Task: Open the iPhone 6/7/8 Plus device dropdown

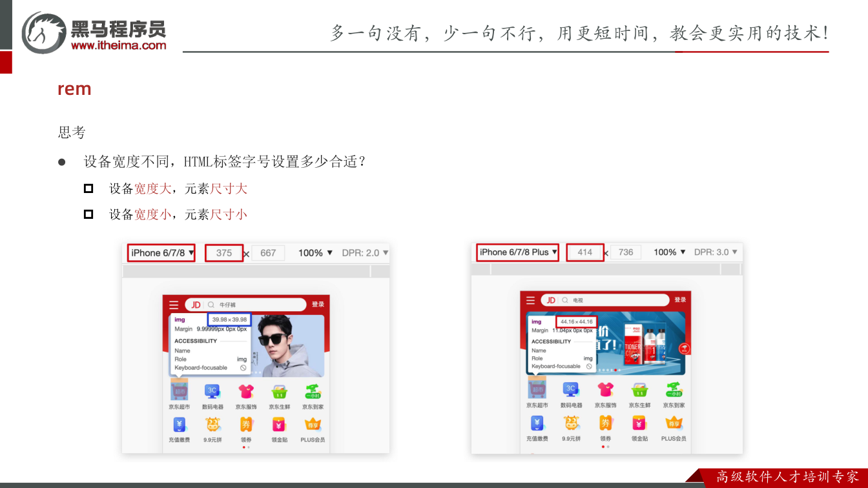Action: click(519, 252)
